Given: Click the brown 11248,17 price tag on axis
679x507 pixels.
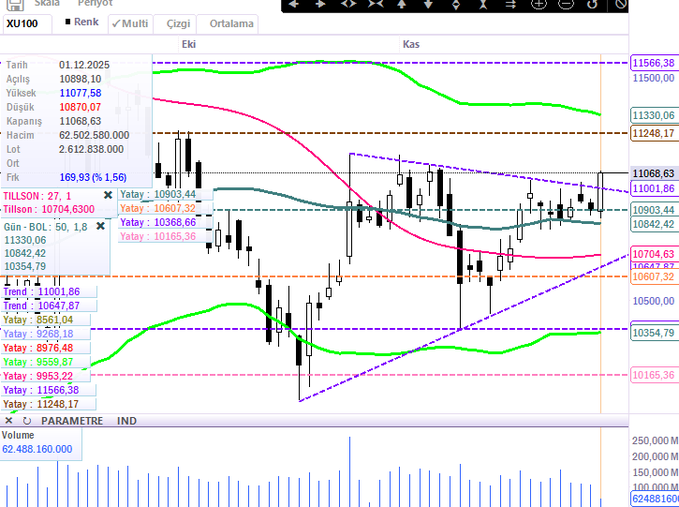Looking at the screenshot, I should click(654, 133).
